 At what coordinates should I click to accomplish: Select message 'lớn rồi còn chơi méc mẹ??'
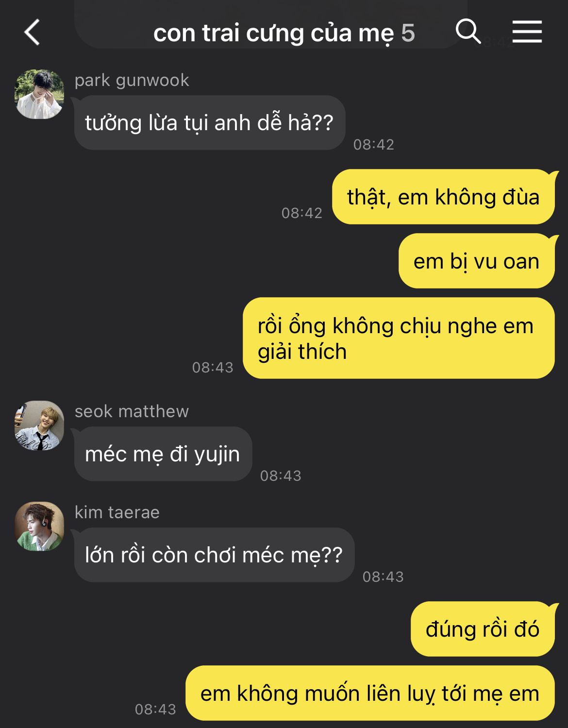(214, 555)
